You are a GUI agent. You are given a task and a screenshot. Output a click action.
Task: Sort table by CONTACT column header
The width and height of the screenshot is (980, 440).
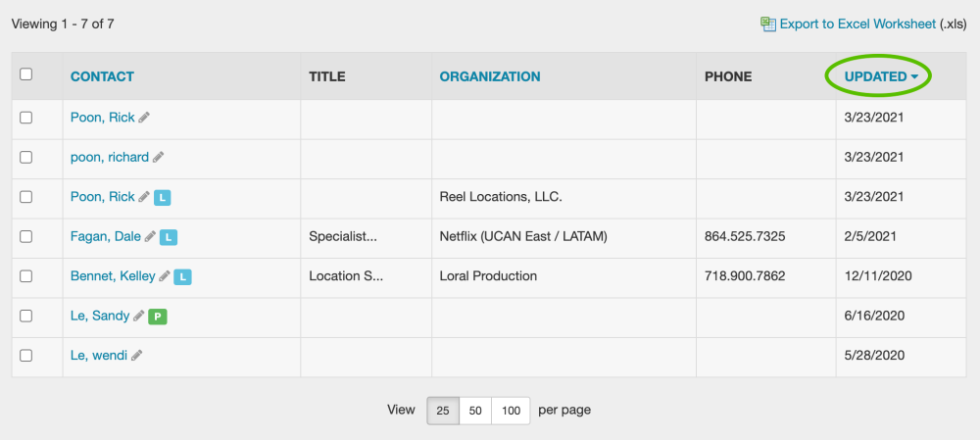coord(102,76)
